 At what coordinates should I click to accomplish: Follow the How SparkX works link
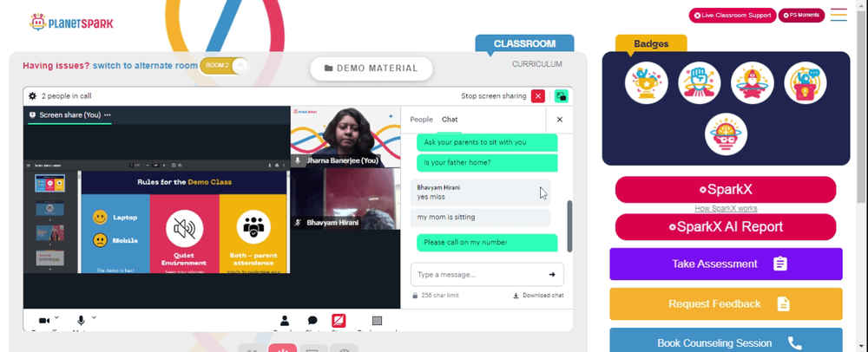tap(726, 208)
